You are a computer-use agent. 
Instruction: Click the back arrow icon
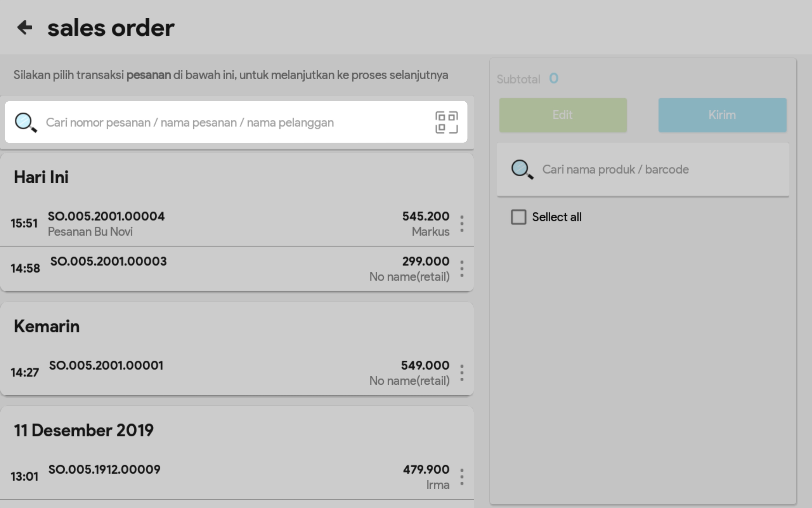[x=25, y=27]
